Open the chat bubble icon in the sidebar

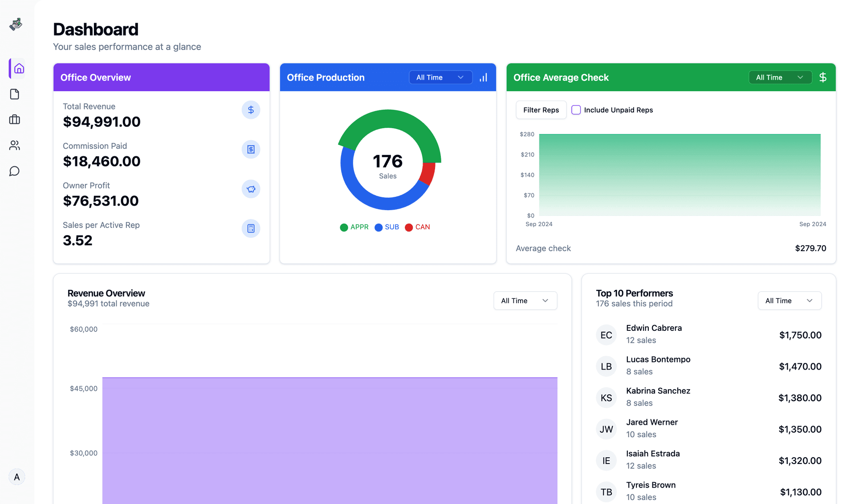click(x=15, y=171)
